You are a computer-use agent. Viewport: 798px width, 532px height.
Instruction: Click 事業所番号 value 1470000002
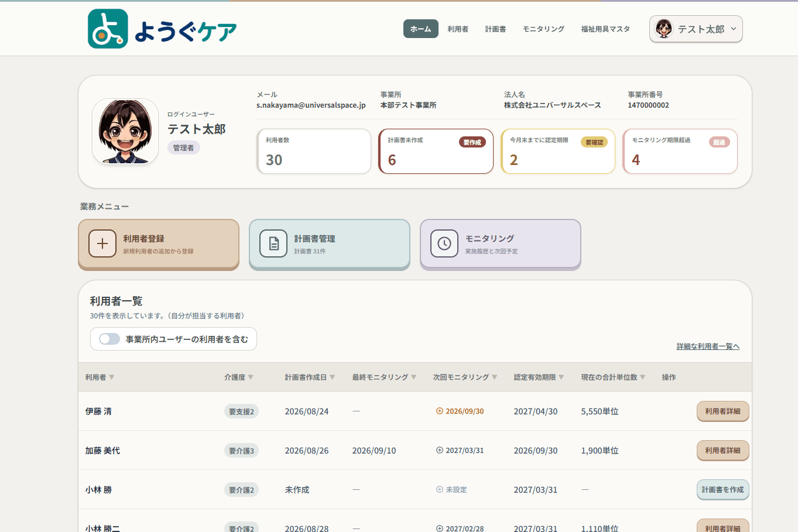[x=648, y=105]
